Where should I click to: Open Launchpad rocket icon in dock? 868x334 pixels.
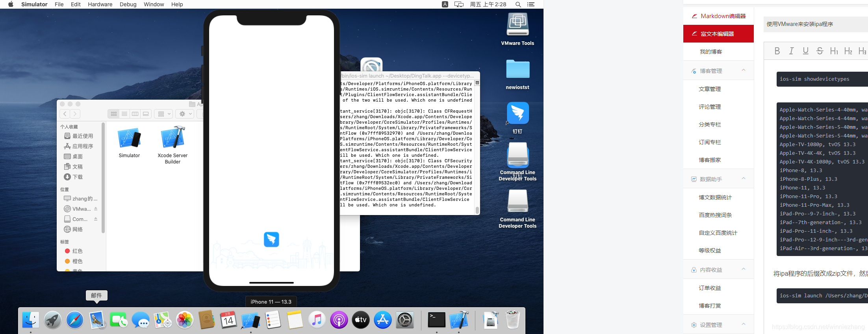tap(53, 320)
